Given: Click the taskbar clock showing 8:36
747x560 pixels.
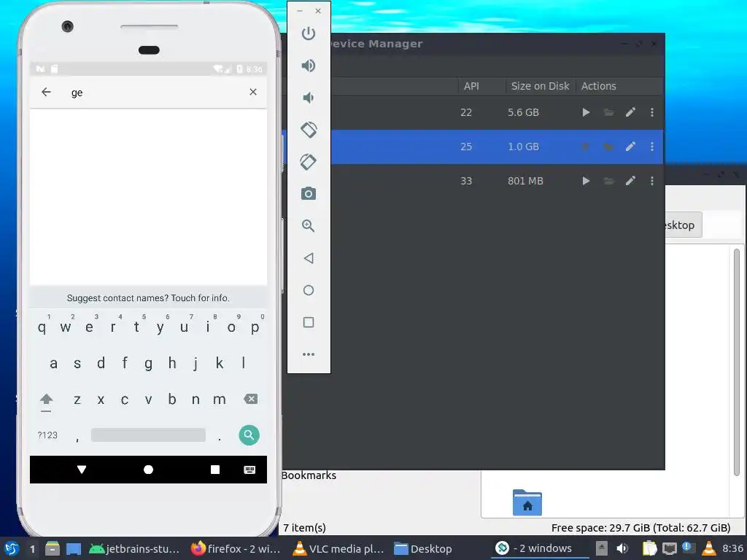Looking at the screenshot, I should pos(732,548).
